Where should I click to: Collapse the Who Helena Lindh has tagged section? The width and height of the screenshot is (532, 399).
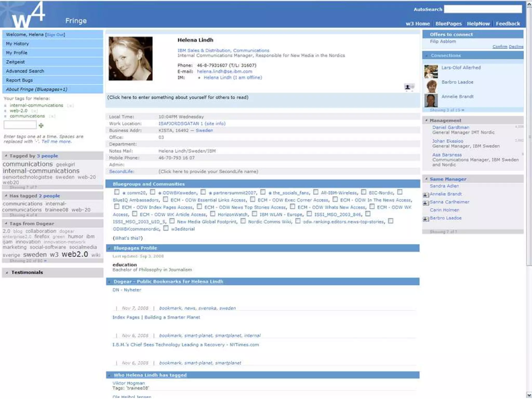[110, 375]
